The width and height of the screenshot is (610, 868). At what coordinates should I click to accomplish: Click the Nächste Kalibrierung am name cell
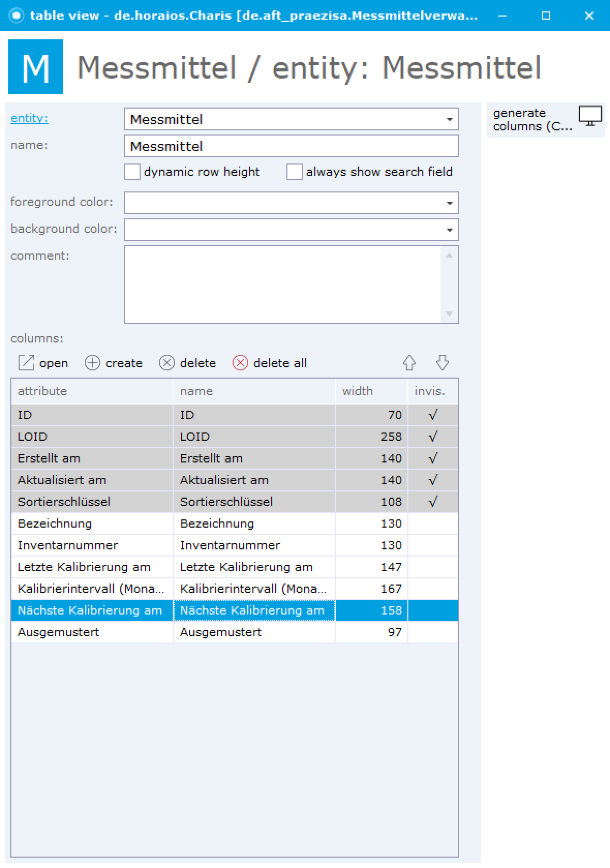(254, 610)
